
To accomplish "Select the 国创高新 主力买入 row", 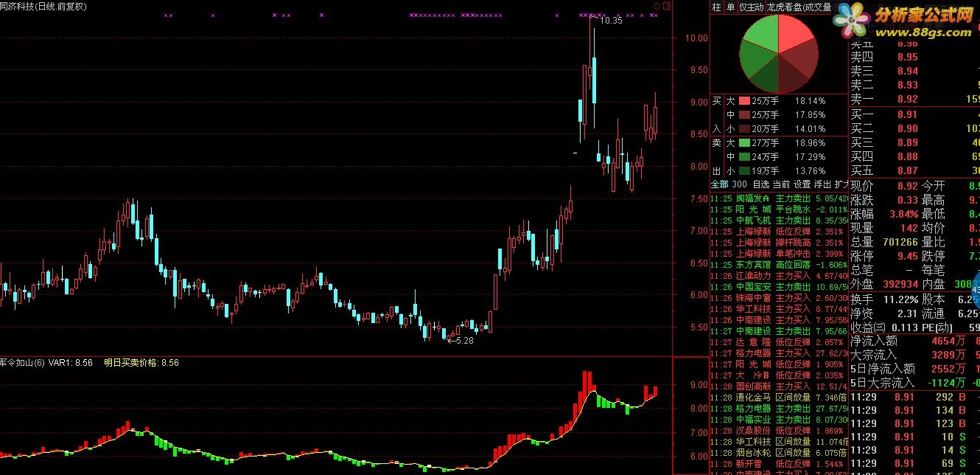I will point(778,386).
